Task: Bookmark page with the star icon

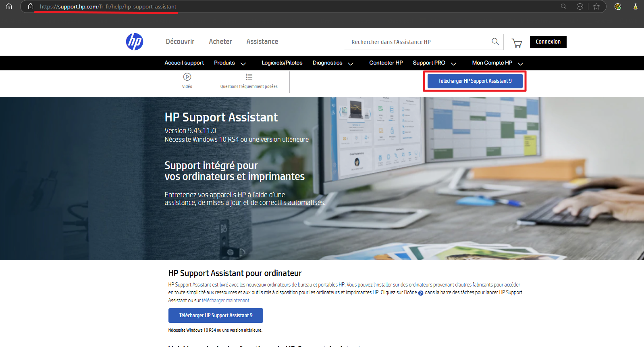Action: click(x=596, y=6)
